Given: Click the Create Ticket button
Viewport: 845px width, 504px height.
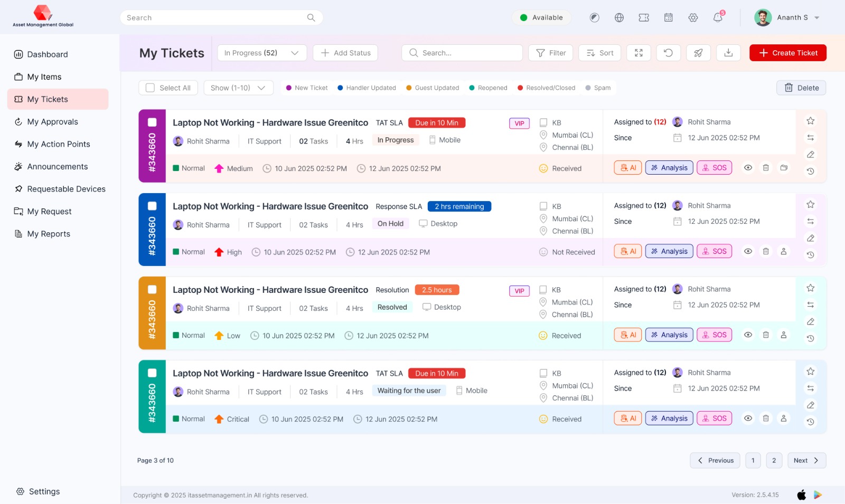Looking at the screenshot, I should pos(787,53).
